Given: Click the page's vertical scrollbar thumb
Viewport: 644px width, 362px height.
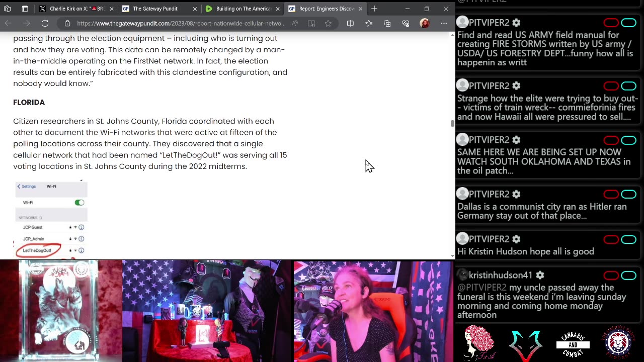Looking at the screenshot, I should 452,124.
